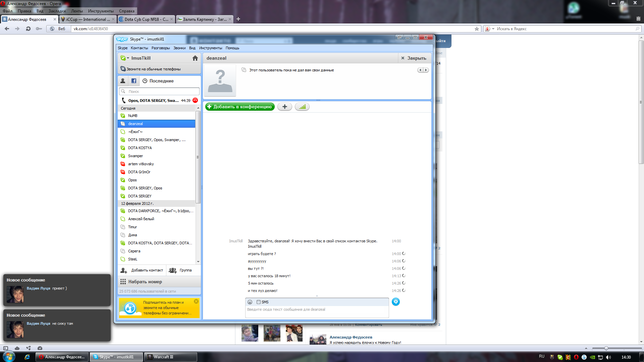
Task: Open Skype menu in Skype window
Action: pos(122,48)
